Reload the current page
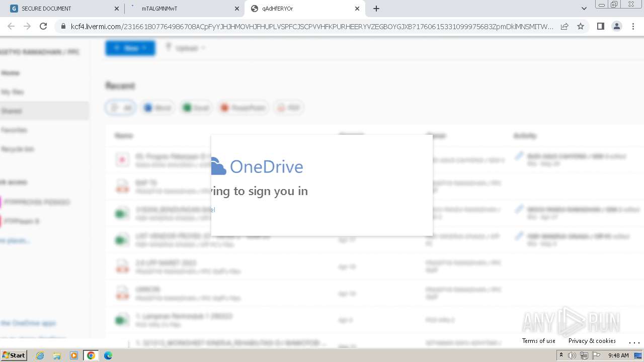 [43, 26]
